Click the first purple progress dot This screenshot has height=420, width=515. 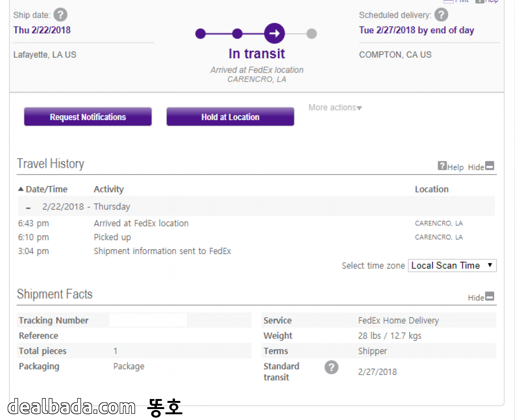(200, 33)
